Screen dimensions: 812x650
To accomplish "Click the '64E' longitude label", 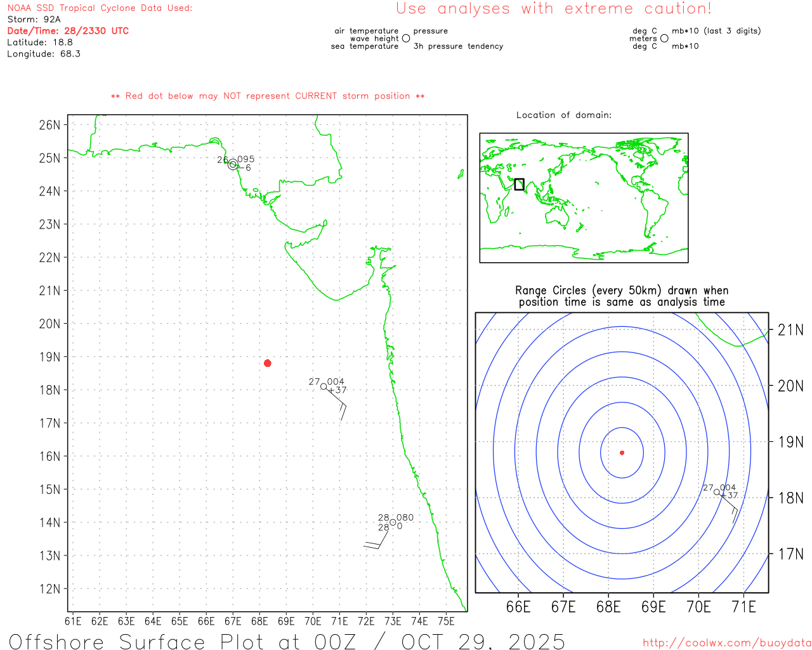I will pyautogui.click(x=153, y=621).
